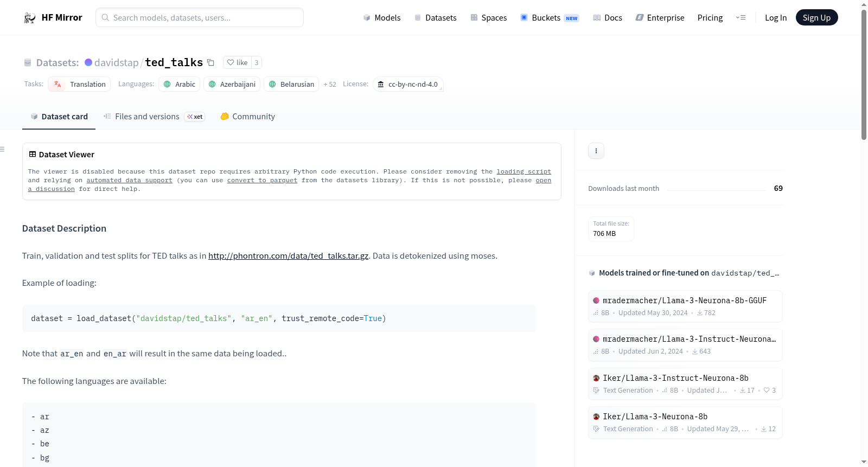Open the mradermacher/Llama-3-Neurona-8b-GGUF model card
This screenshot has height=467, width=868.
tap(685, 306)
